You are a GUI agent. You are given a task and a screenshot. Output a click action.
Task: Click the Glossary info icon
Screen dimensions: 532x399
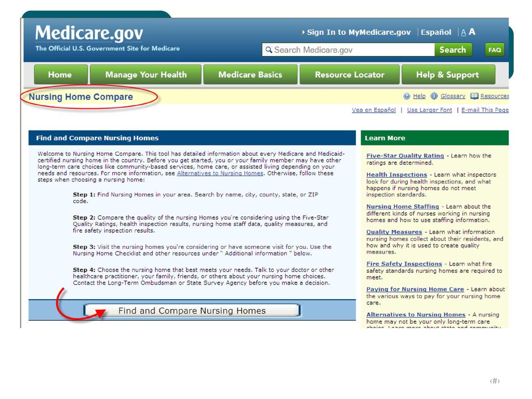tap(434, 96)
